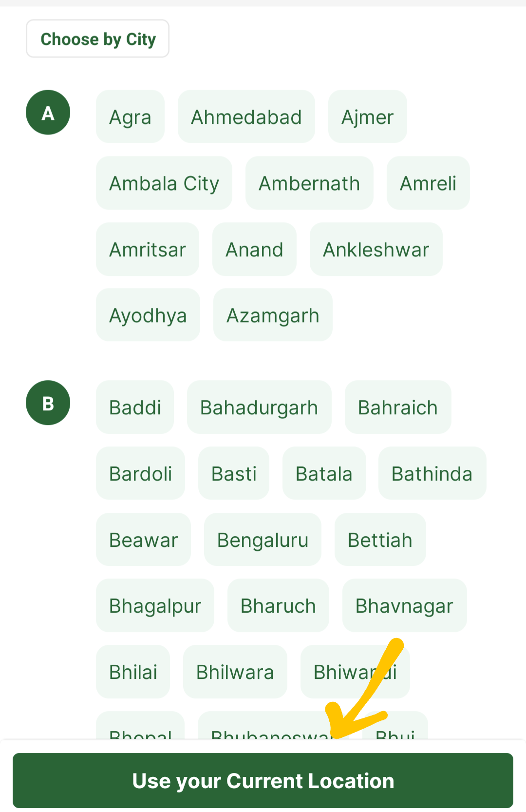Select the Ambala City chip

tap(164, 183)
